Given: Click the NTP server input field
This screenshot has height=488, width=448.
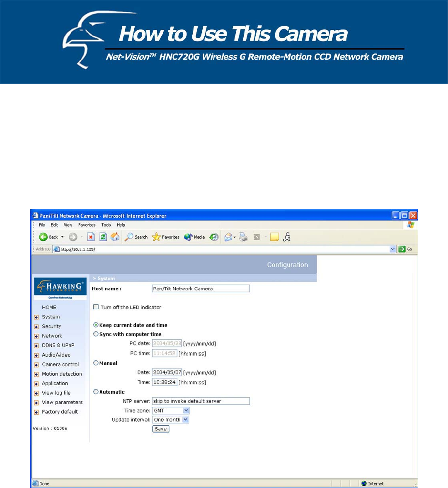Looking at the screenshot, I should coord(201,401).
